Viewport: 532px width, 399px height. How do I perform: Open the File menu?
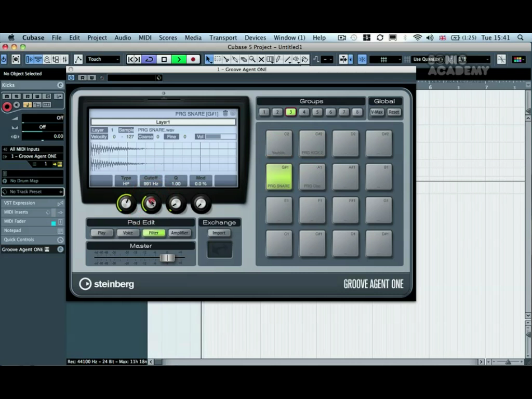(x=57, y=37)
